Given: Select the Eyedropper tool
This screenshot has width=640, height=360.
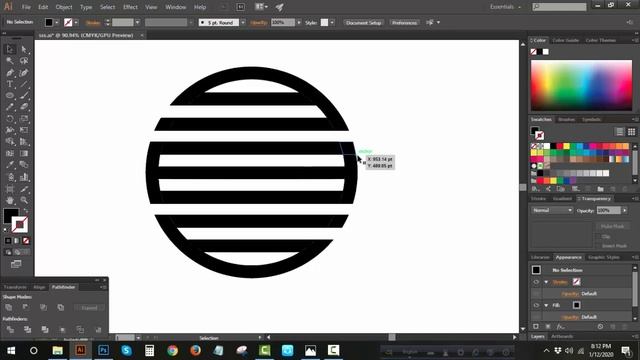Looking at the screenshot, I should pyautogui.click(x=10, y=165).
